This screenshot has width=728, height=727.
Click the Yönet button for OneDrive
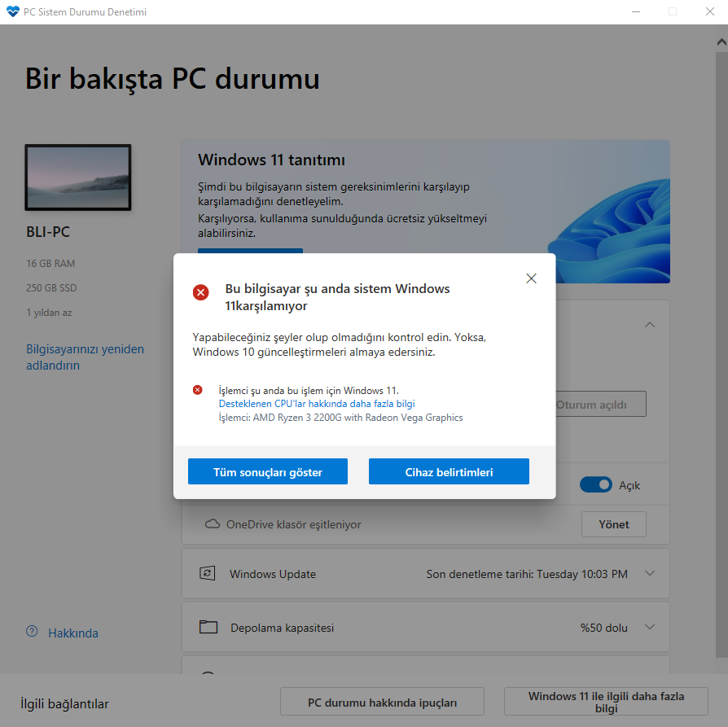614,524
